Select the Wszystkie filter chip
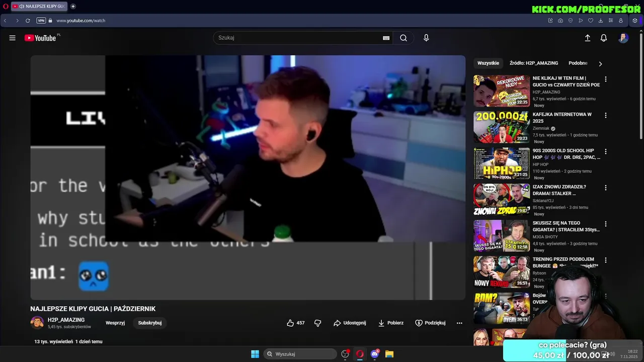 [488, 63]
